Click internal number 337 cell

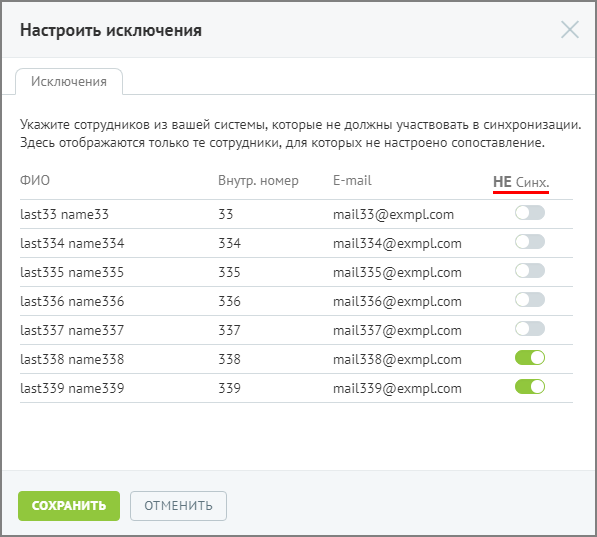[x=229, y=330]
